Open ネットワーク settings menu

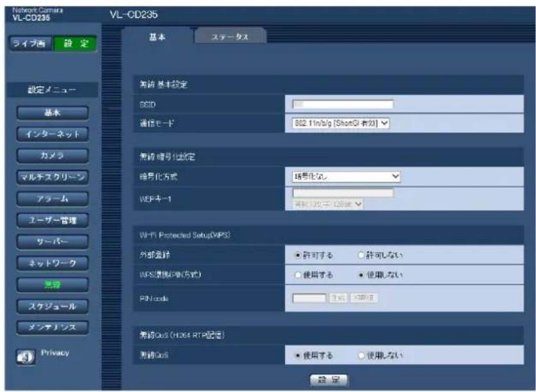coord(53,263)
